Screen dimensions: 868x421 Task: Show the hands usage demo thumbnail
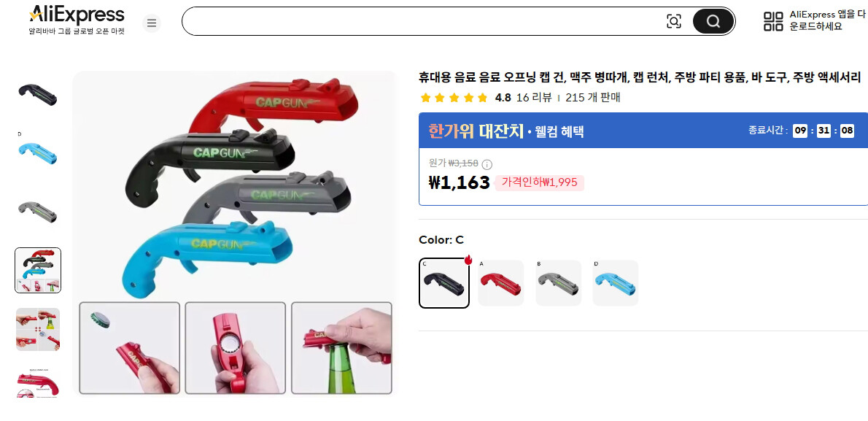pos(38,330)
